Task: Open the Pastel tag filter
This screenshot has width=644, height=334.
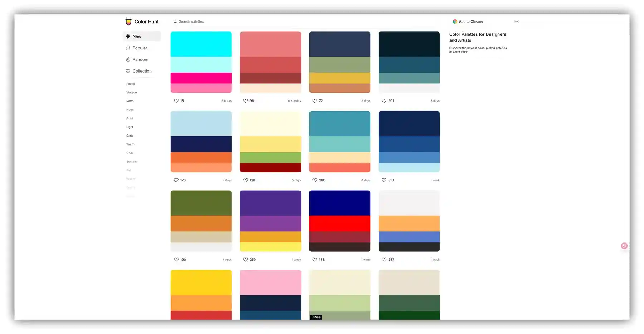Action: click(131, 84)
